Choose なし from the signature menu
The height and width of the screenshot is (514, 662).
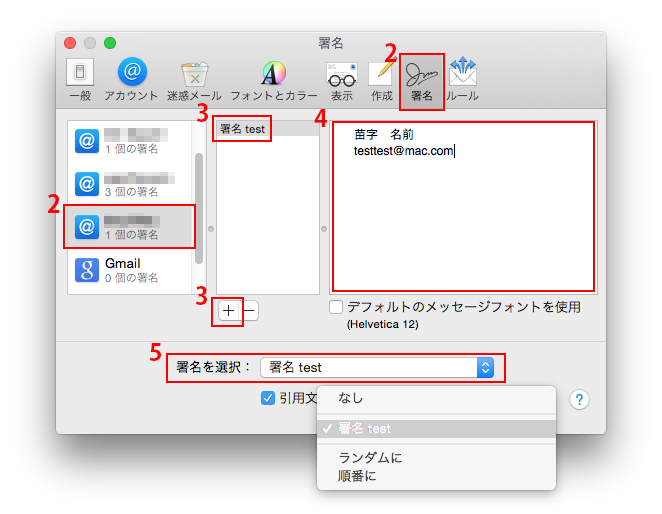click(436, 398)
